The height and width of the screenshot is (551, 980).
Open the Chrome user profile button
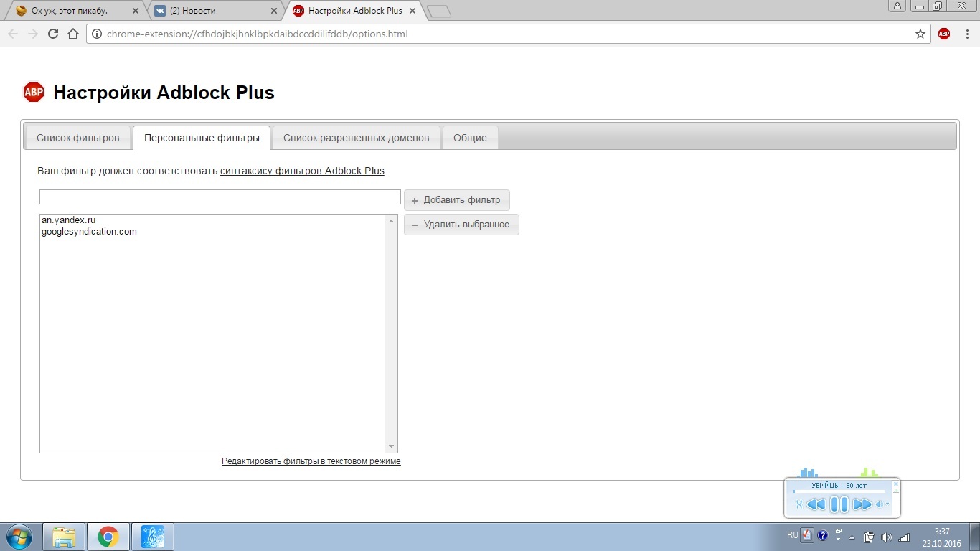click(897, 6)
